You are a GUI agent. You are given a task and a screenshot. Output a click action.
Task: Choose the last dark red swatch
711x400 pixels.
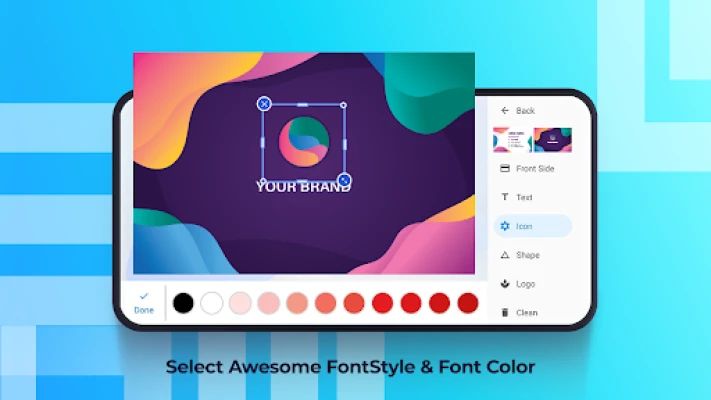tap(468, 303)
